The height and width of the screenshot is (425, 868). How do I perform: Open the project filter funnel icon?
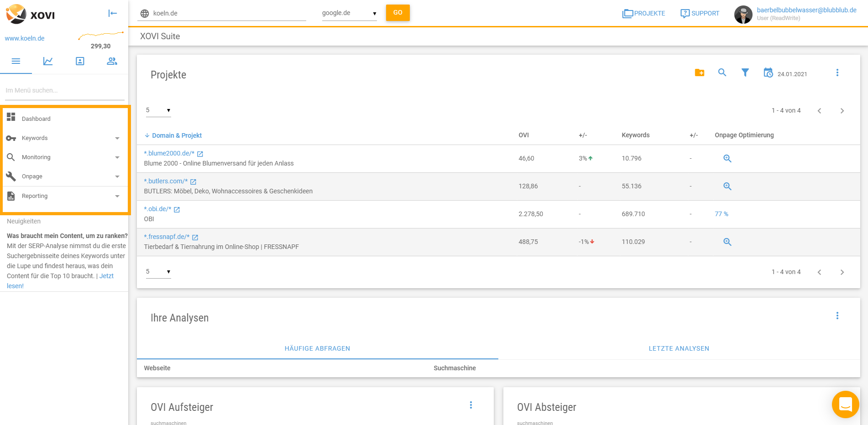(x=745, y=73)
